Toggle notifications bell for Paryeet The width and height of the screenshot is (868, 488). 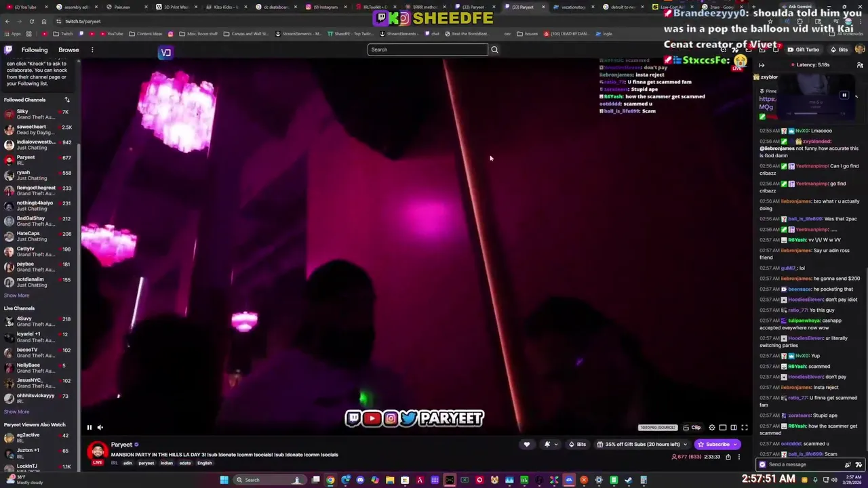tap(547, 445)
